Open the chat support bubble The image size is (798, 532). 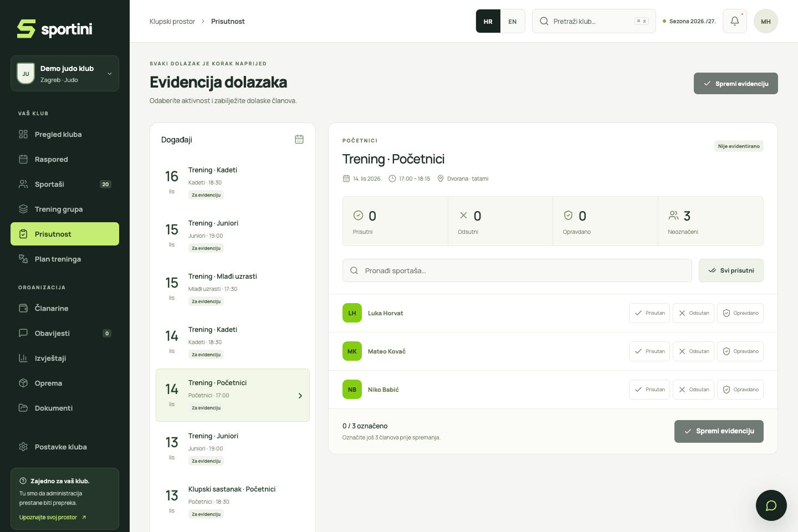point(771,505)
